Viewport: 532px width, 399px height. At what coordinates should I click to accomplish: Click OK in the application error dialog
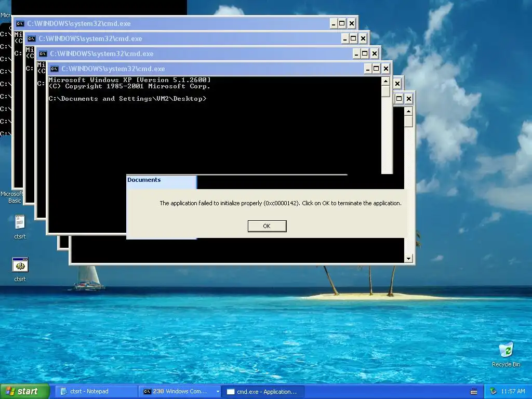point(267,226)
